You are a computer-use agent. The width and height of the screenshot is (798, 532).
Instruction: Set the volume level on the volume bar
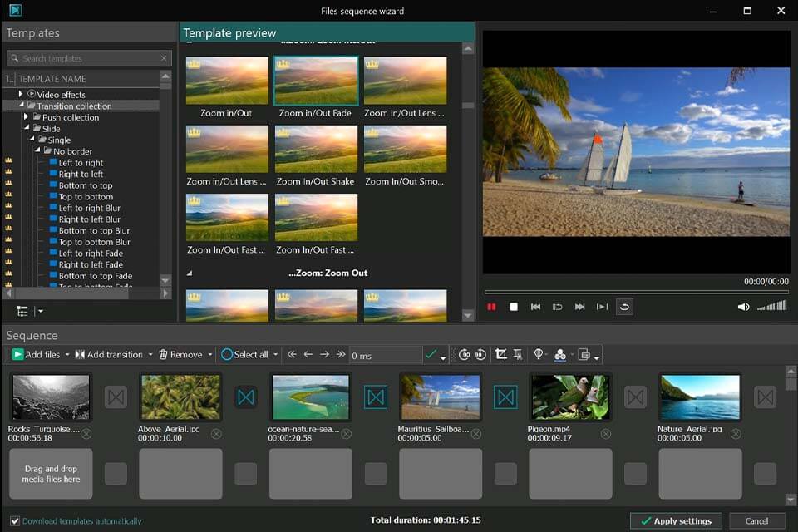pos(771,305)
